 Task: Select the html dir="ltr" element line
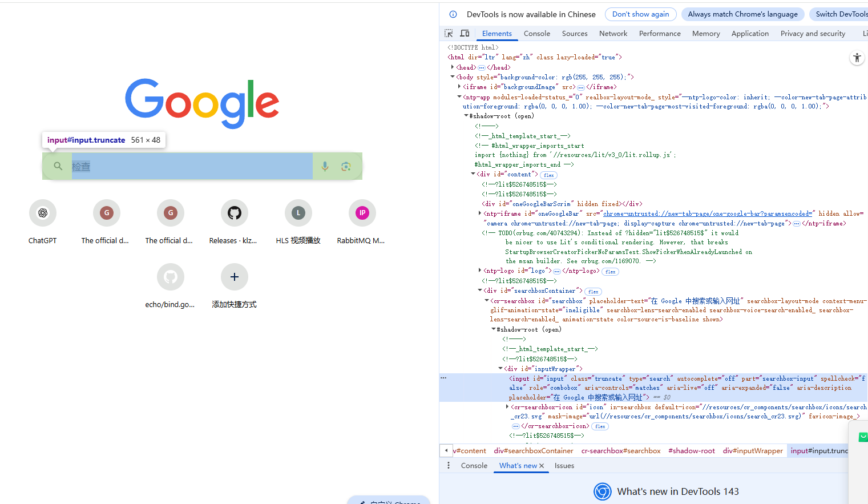coord(535,57)
